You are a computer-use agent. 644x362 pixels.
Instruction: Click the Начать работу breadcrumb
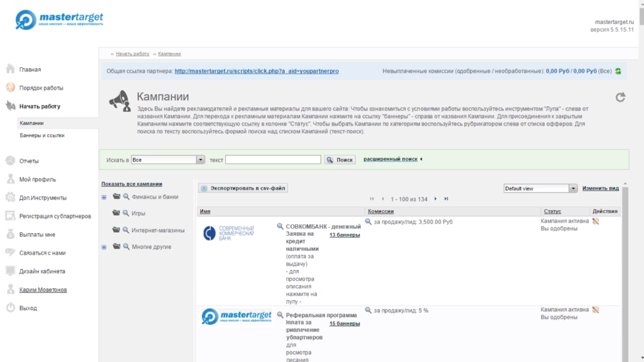(x=132, y=54)
